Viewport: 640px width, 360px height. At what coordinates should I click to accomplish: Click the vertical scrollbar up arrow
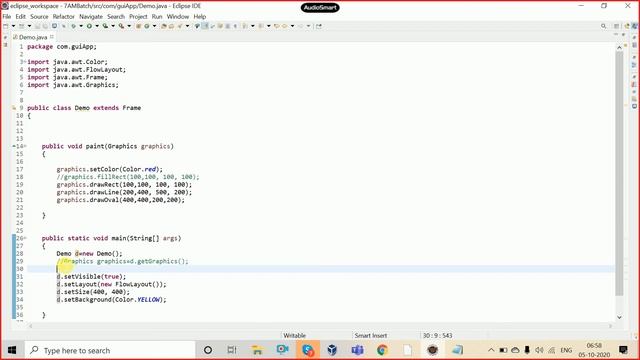point(619,48)
